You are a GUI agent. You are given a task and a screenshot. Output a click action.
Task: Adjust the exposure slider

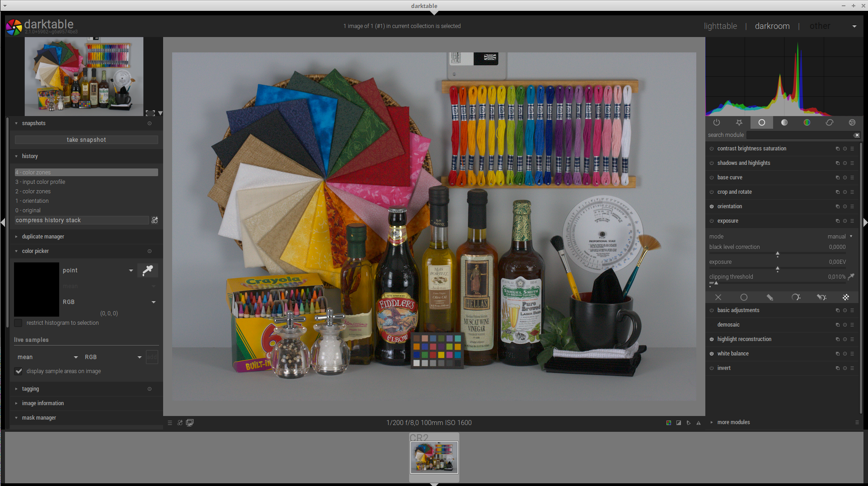pyautogui.click(x=778, y=268)
